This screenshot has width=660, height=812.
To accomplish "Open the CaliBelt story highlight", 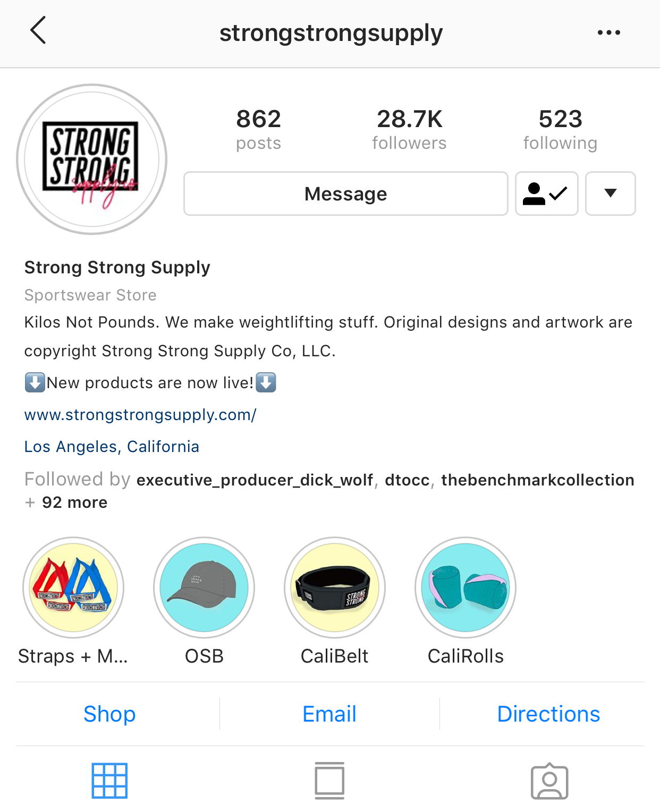I will click(335, 588).
